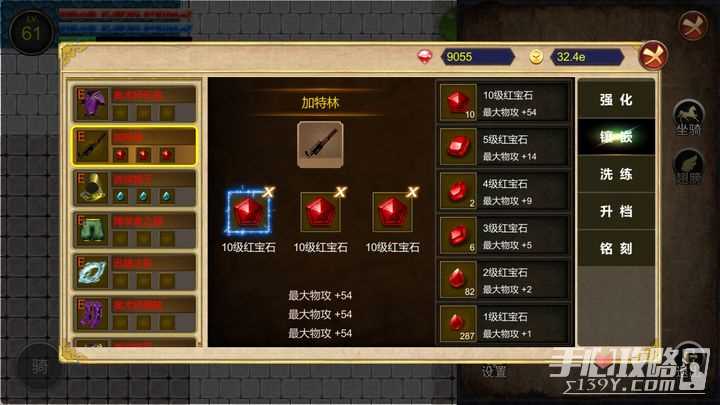Choose the 2级红宝石 gem with 82 count

tap(504, 280)
